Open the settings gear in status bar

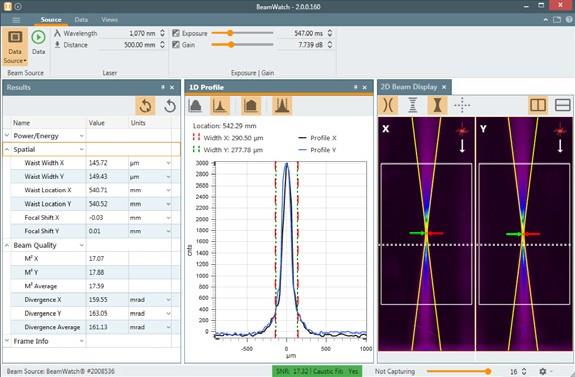click(x=543, y=371)
